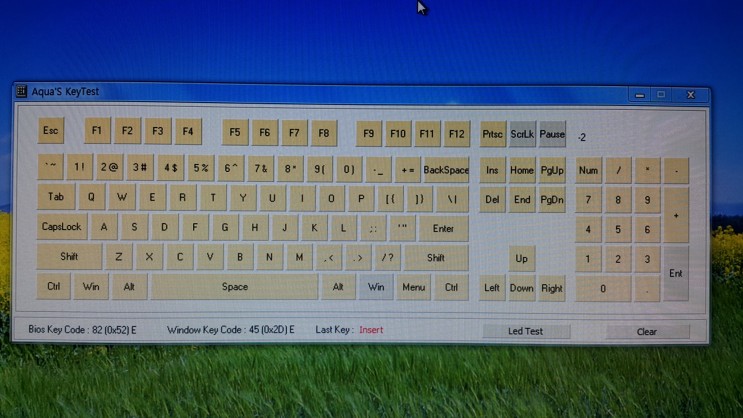Click the Led Test button
This screenshot has height=418, width=743.
526,331
